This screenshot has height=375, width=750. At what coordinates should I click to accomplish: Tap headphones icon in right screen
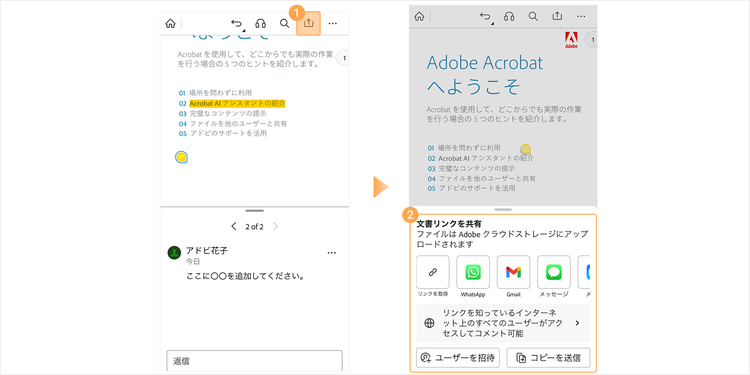coord(509,17)
